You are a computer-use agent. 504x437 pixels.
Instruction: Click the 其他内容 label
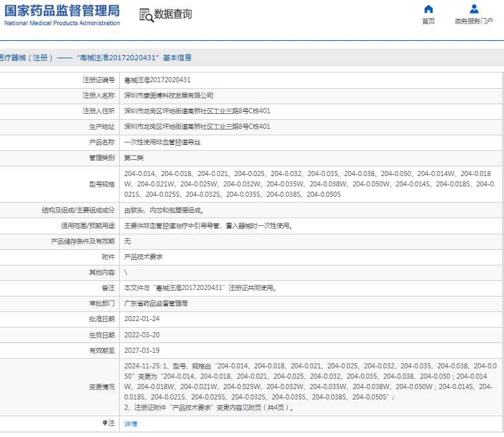click(x=102, y=273)
